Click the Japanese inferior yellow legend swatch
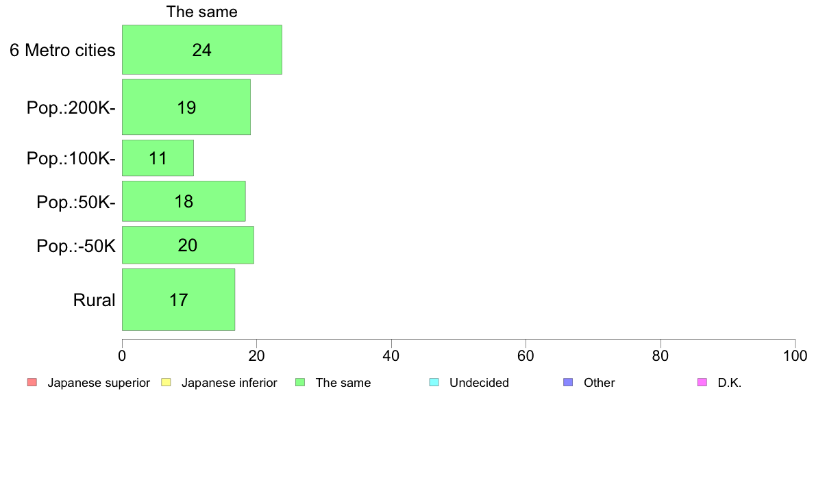Image resolution: width=814 pixels, height=504 pixels. (x=166, y=383)
